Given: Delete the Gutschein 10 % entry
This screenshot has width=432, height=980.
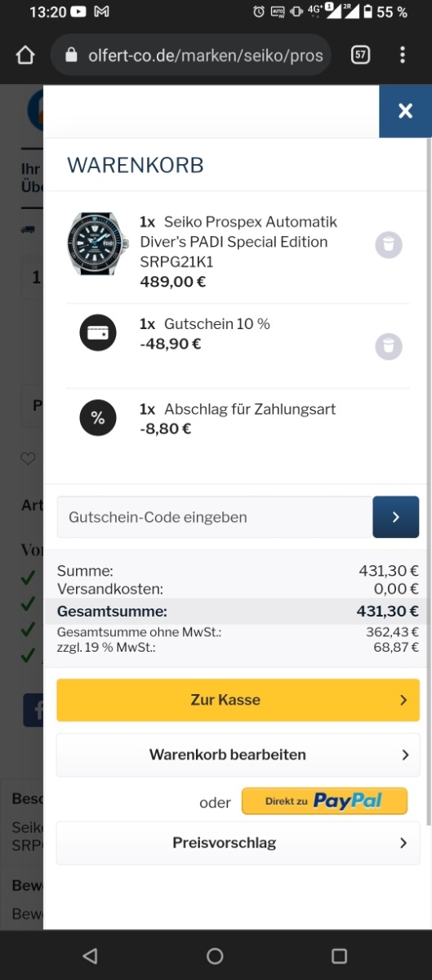Looking at the screenshot, I should (389, 346).
